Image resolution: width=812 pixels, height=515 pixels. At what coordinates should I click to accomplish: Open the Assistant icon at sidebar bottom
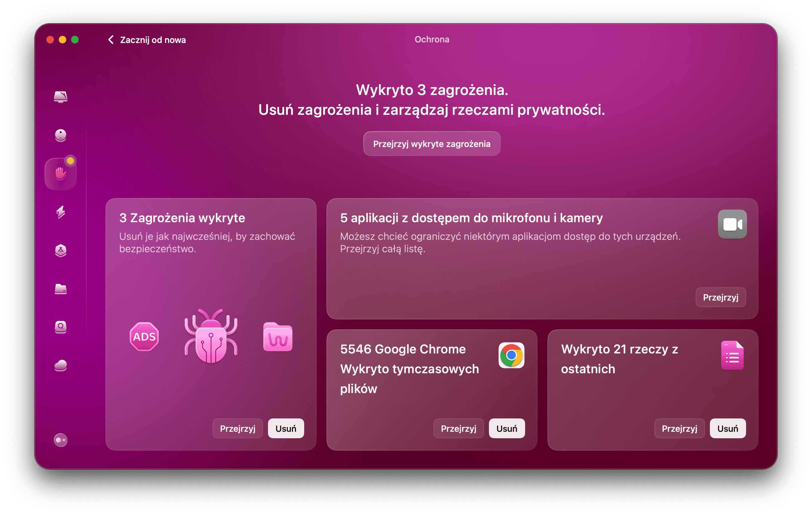(x=61, y=440)
